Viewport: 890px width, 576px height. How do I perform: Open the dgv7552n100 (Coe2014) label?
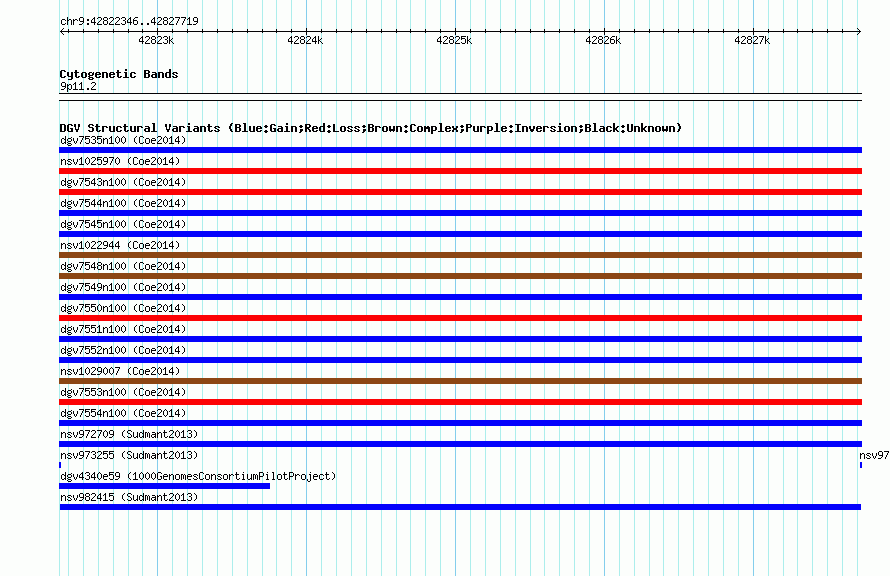pyautogui.click(x=123, y=350)
